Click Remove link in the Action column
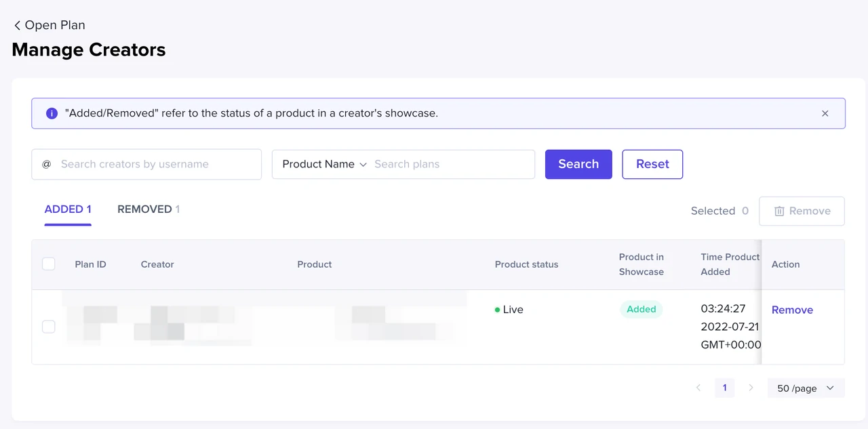 [792, 310]
